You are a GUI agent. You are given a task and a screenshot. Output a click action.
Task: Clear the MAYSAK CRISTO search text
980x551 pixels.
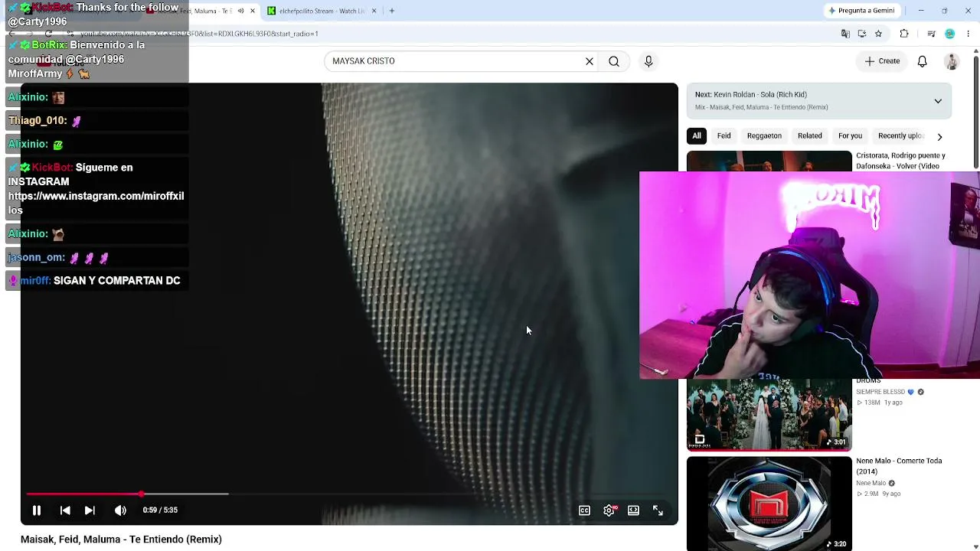[x=590, y=61]
